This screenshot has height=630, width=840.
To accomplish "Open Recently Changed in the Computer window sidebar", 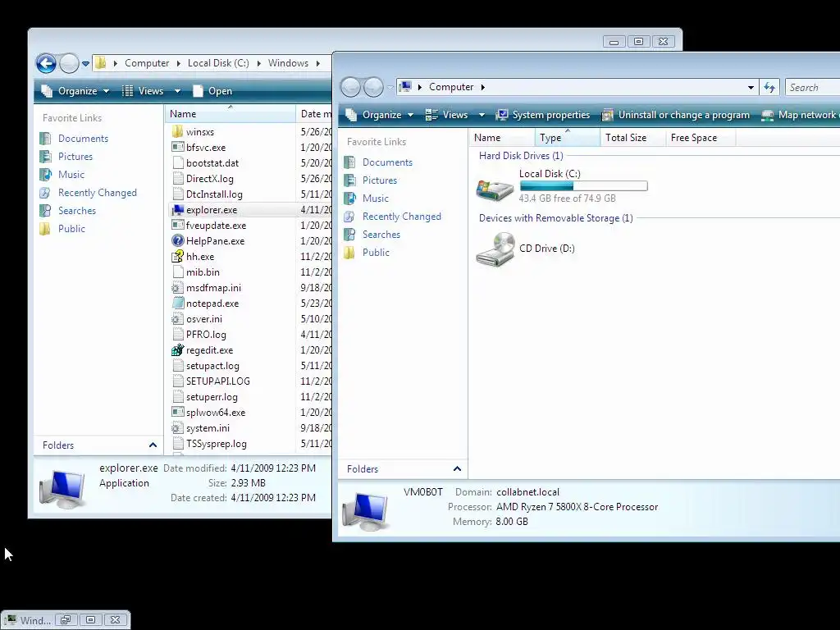I will coord(402,217).
